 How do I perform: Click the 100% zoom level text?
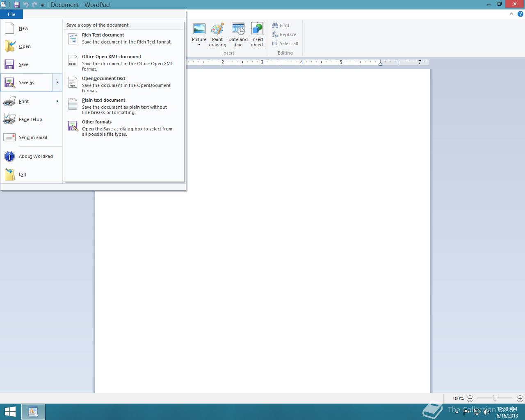pyautogui.click(x=458, y=398)
